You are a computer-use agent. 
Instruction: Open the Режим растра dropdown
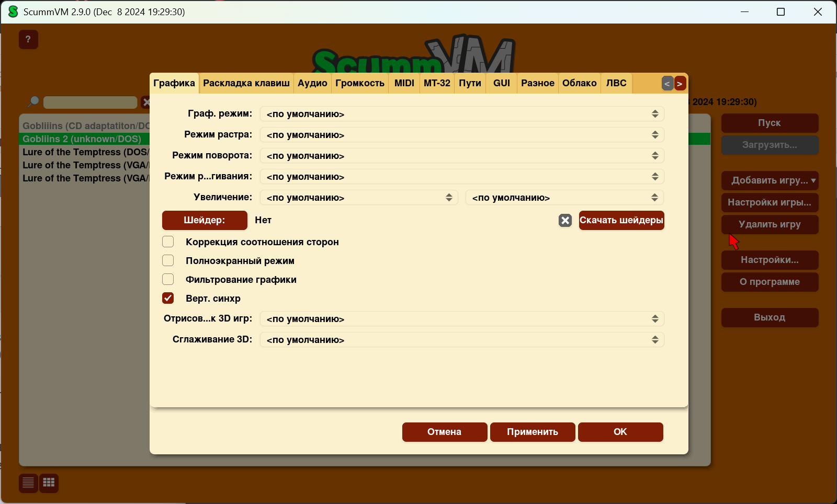tap(462, 135)
